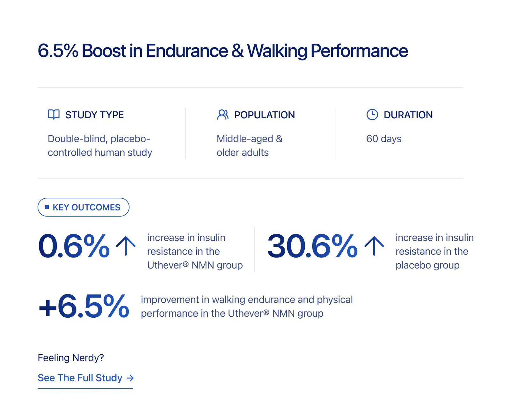Click the 0.6% statistic figure

click(x=74, y=246)
